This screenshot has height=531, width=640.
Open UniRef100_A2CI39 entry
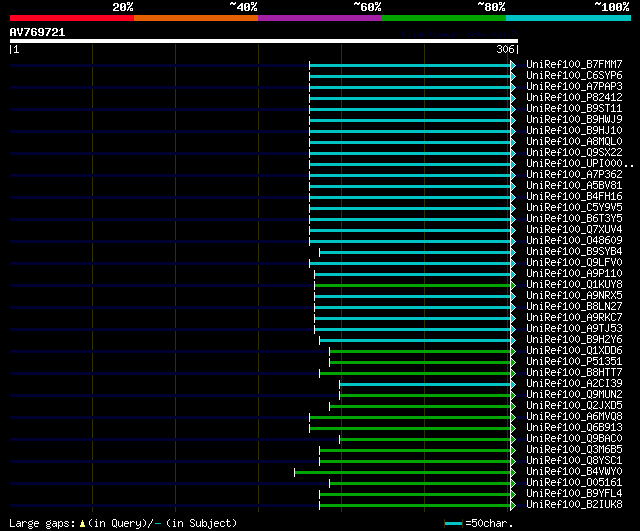[574, 384]
